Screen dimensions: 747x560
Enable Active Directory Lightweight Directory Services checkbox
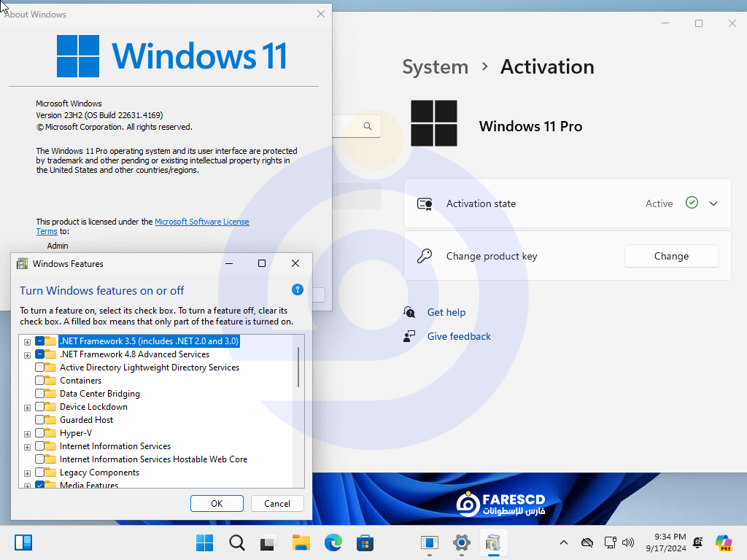coord(39,367)
